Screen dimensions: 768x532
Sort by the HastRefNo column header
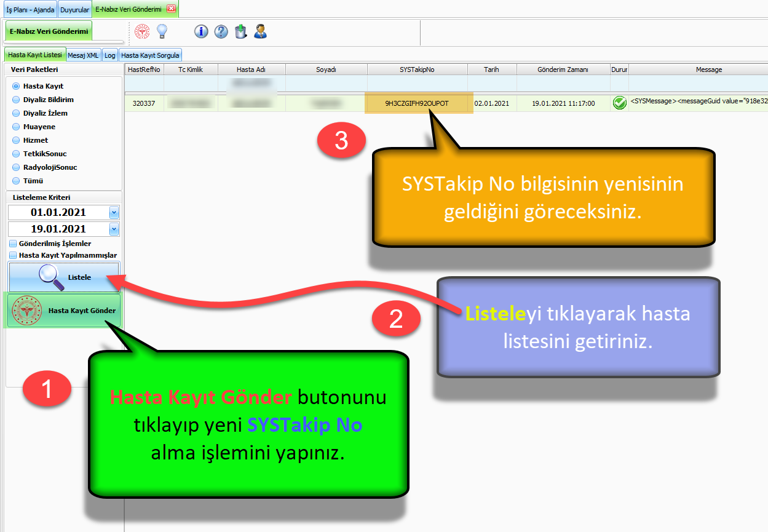tap(144, 69)
